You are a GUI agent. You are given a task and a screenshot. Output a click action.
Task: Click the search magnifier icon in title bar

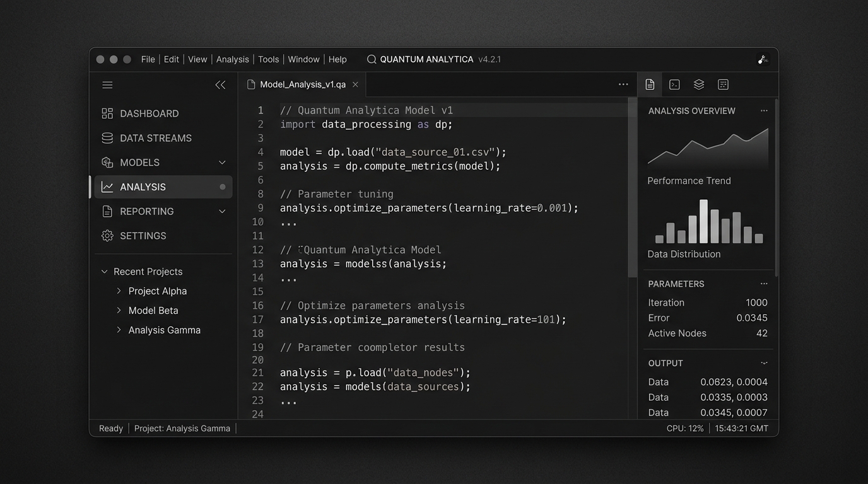tap(372, 59)
